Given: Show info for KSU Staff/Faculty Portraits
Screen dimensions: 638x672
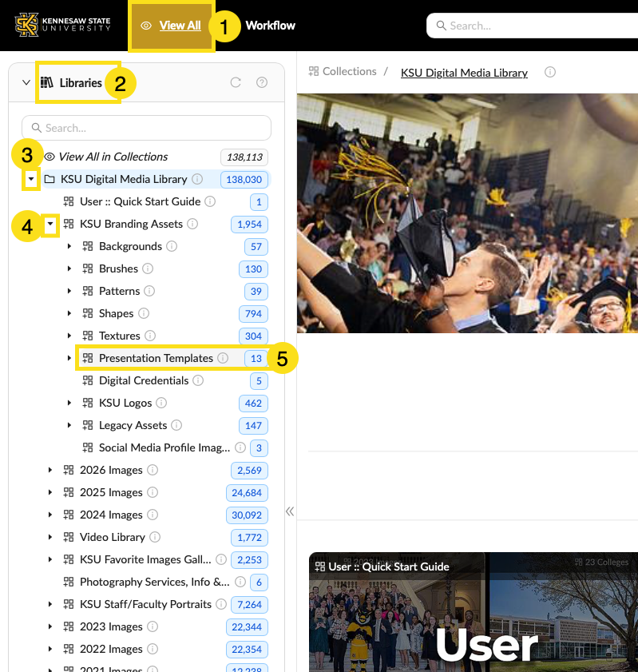Looking at the screenshot, I should pos(221,604).
